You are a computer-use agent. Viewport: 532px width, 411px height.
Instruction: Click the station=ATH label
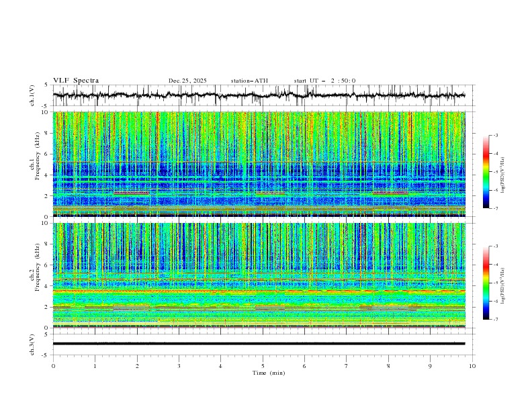click(x=249, y=81)
